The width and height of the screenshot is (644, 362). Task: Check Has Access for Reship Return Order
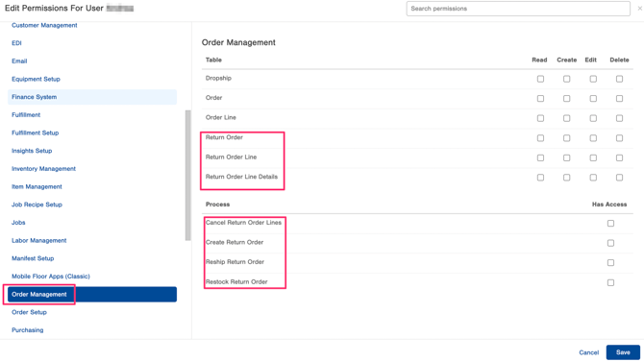610,263
